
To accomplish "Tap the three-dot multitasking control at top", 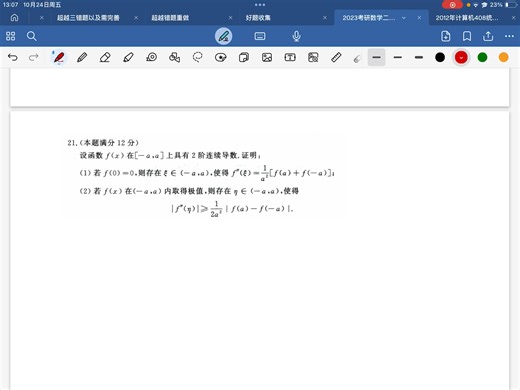I will click(x=260, y=5).
